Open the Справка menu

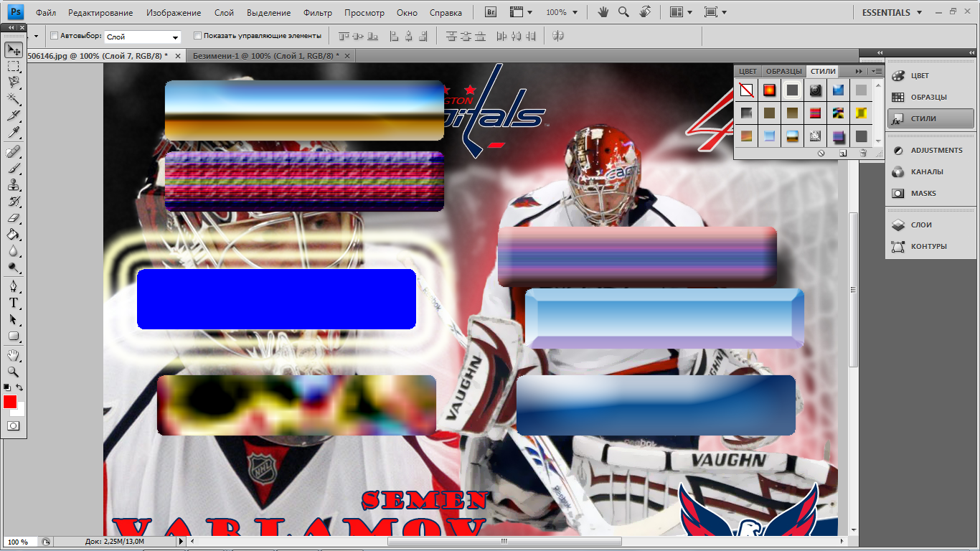(446, 13)
